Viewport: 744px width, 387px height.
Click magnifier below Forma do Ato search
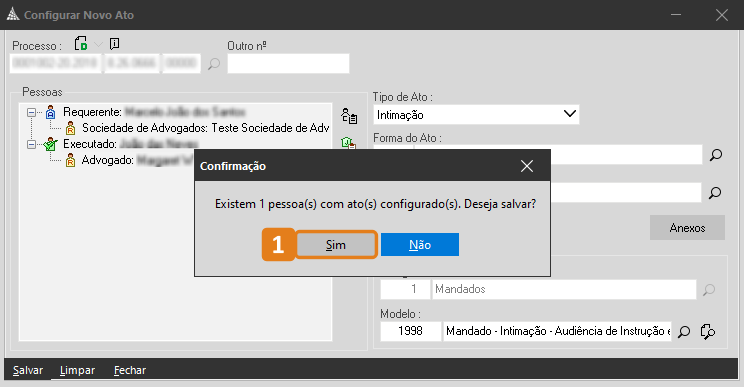(715, 193)
